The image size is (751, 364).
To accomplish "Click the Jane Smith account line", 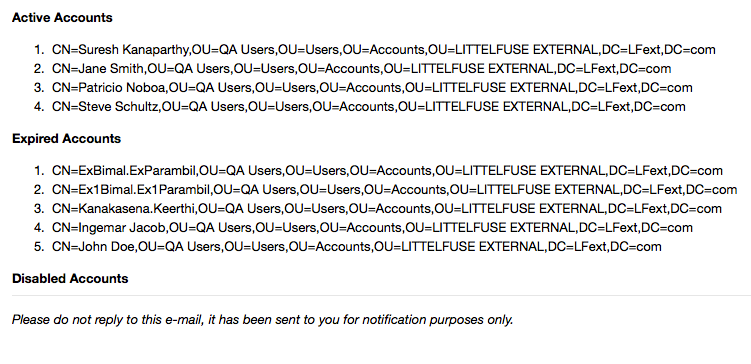I will coord(362,68).
